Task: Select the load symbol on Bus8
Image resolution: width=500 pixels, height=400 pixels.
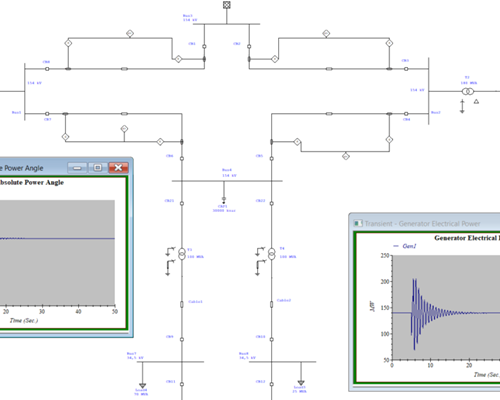Action: click(x=301, y=383)
